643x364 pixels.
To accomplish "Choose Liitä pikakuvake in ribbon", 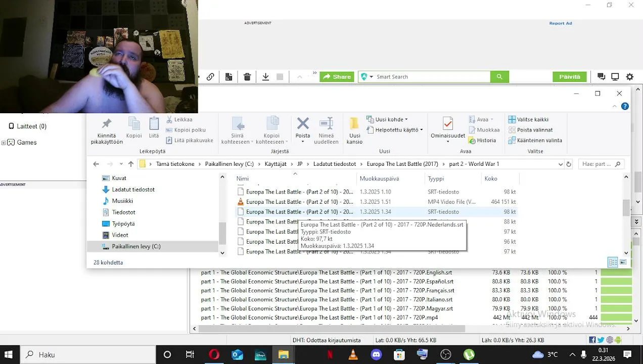I will pyautogui.click(x=189, y=141).
